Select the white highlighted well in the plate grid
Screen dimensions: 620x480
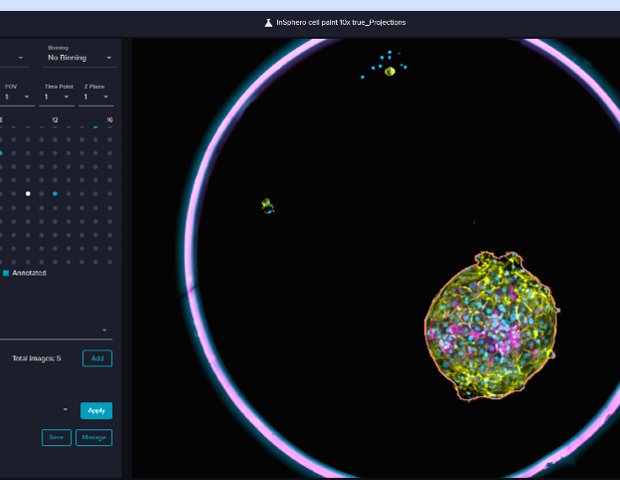point(28,194)
